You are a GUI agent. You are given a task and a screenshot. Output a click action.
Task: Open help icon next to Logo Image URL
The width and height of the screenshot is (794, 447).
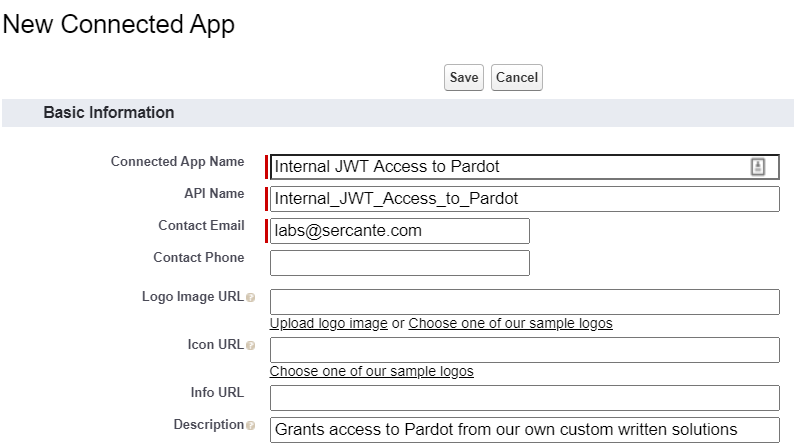(250, 298)
